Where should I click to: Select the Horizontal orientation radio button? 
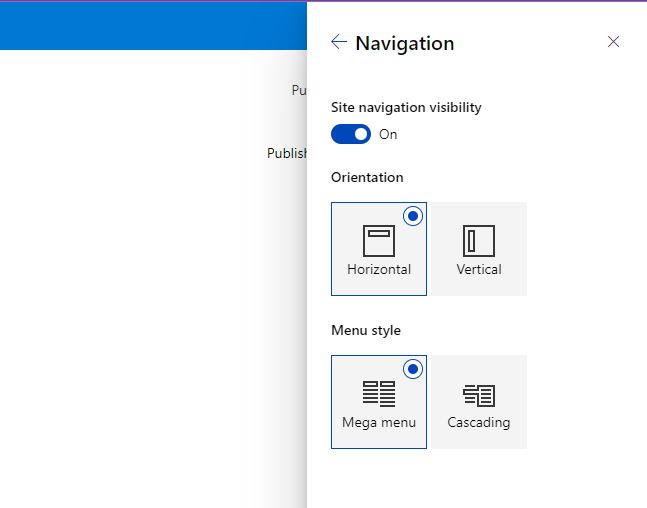tap(413, 216)
